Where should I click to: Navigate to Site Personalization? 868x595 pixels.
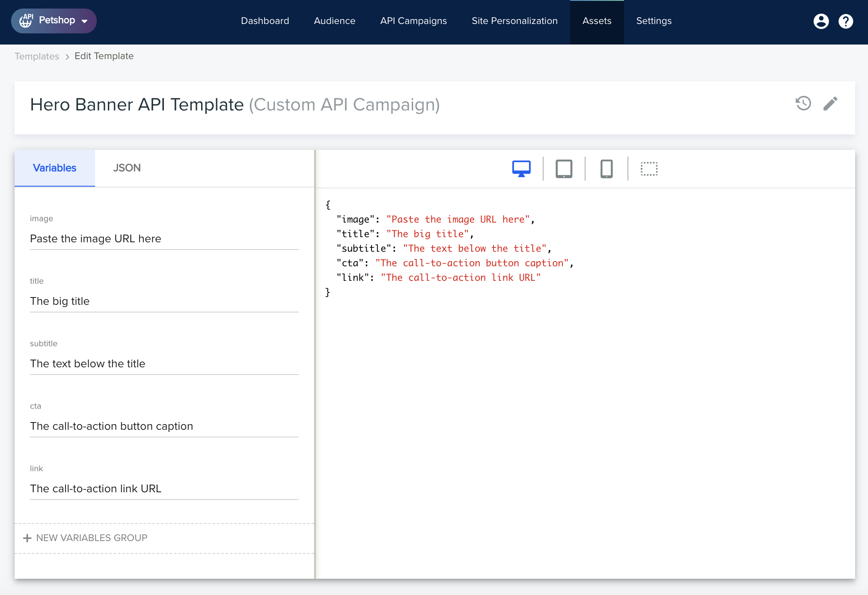pyautogui.click(x=514, y=21)
